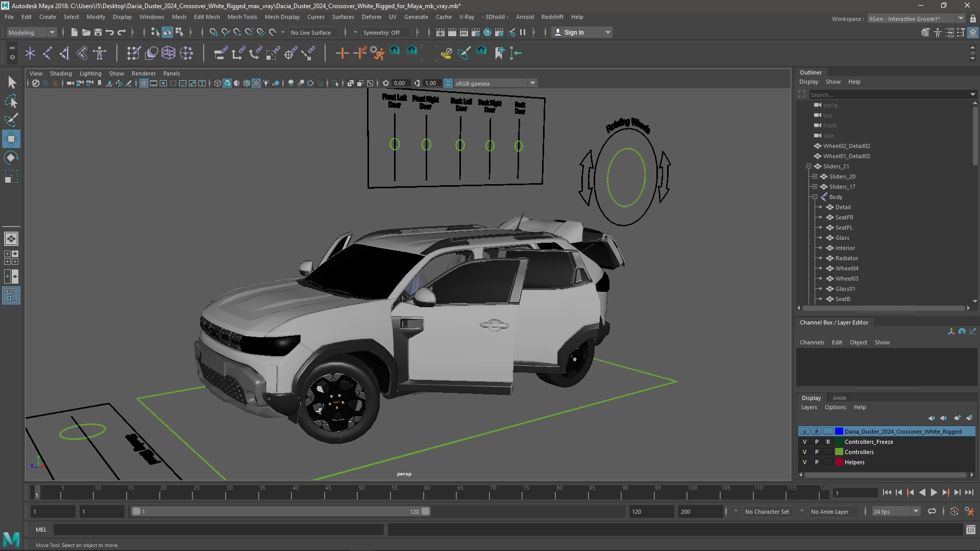980x551 pixels.
Task: Switch to single perspective pane layout
Action: [x=11, y=239]
